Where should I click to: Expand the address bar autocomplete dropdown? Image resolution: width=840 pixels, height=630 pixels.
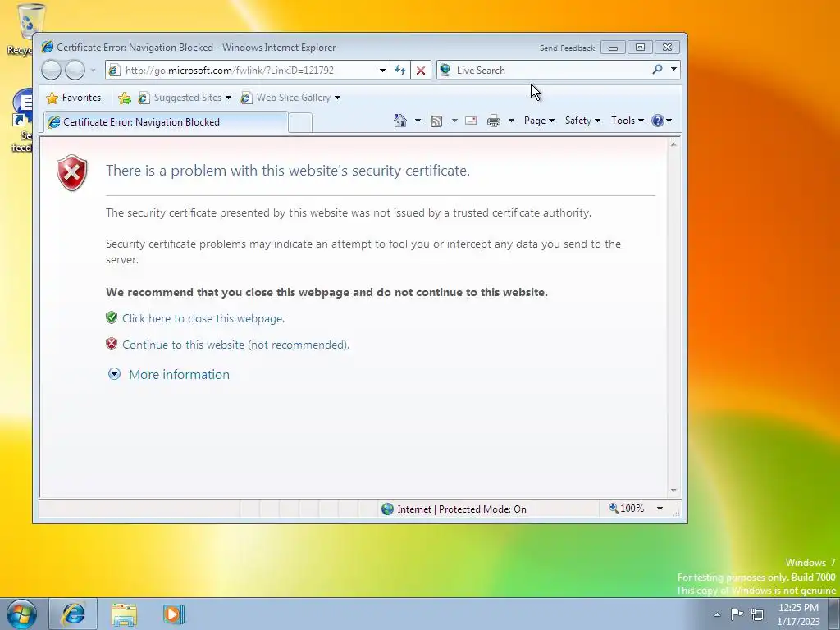pyautogui.click(x=382, y=71)
